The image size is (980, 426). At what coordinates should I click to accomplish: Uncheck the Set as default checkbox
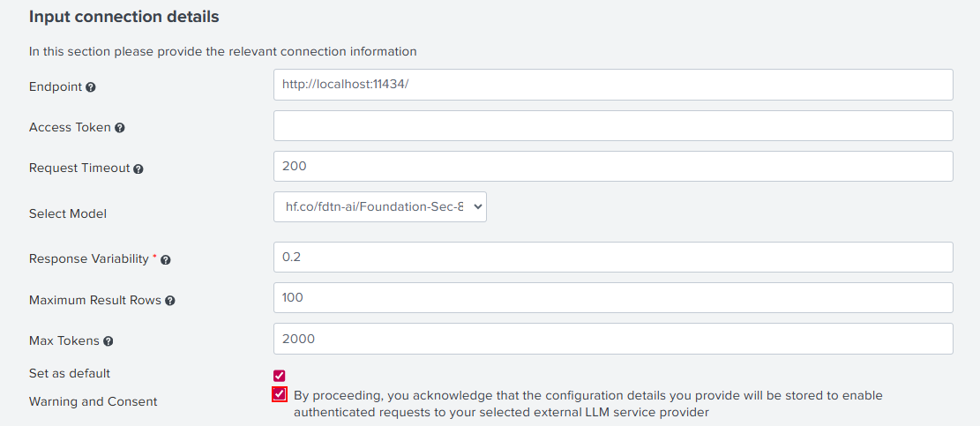pos(280,376)
